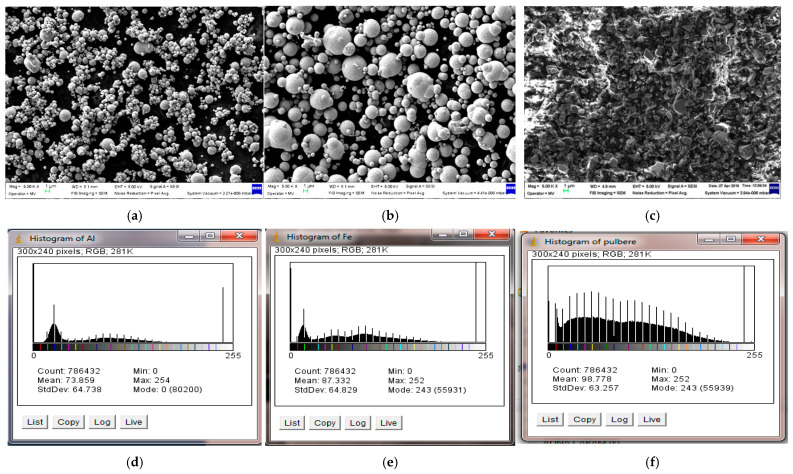Click 'Mode: 243 (55931)' in Fe histogram
The width and height of the screenshot is (793, 474).
pyautogui.click(x=427, y=390)
